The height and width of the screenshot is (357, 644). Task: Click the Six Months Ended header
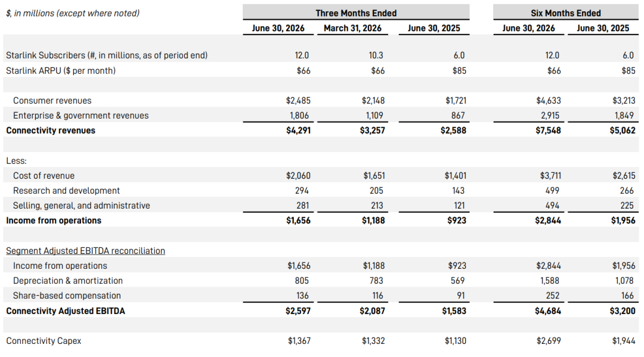pos(565,13)
